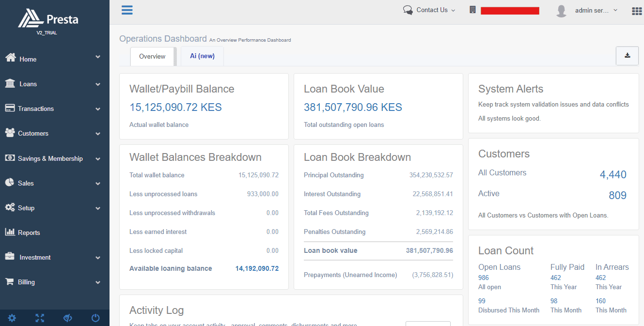Click the Presta logo

[48, 19]
